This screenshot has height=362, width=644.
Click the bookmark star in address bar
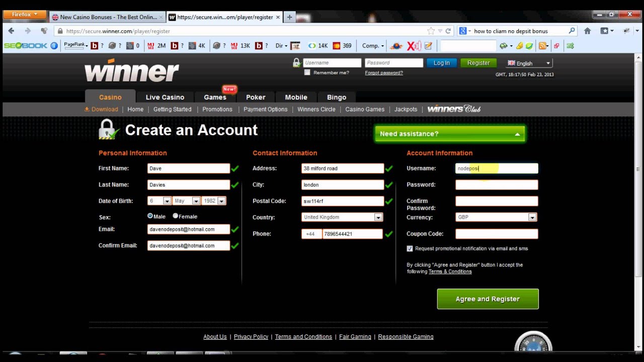[431, 31]
